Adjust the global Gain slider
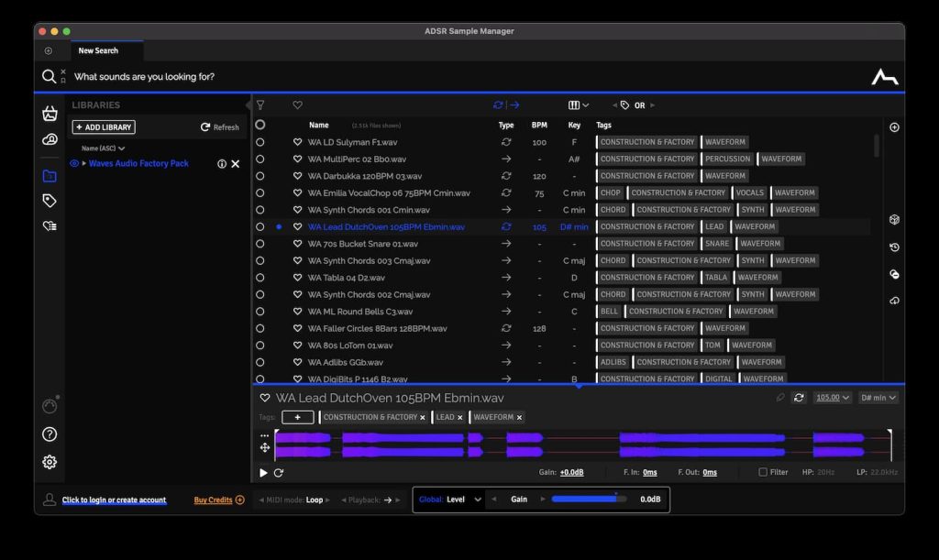The width and height of the screenshot is (939, 560). point(589,499)
